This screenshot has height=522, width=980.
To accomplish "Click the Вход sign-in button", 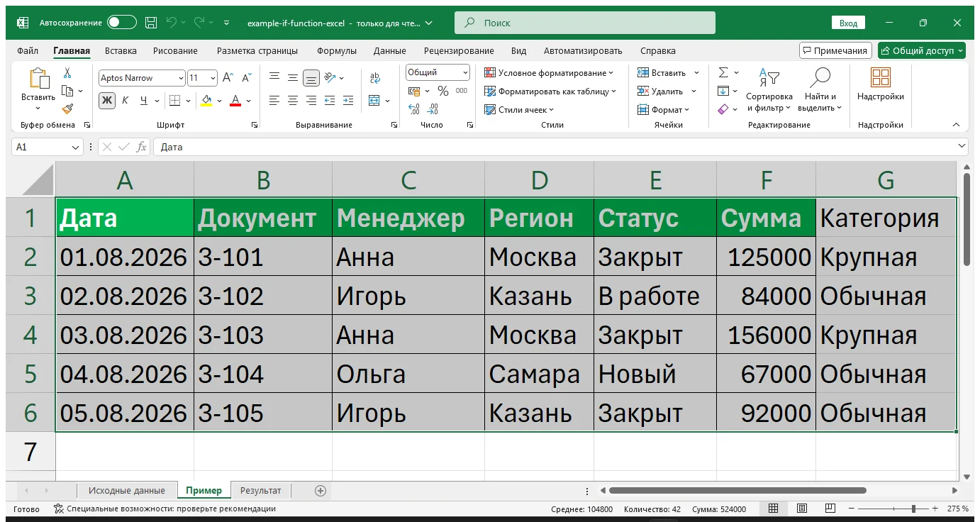I will pos(848,23).
